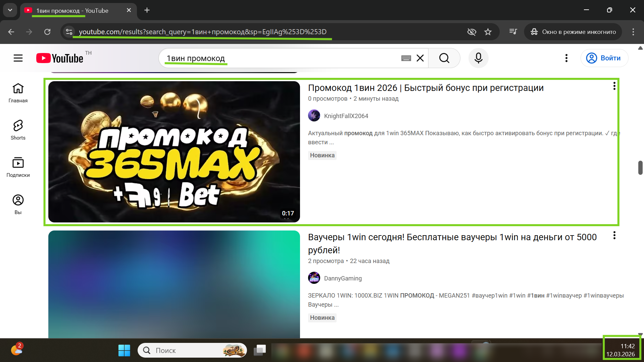644x362 pixels.
Task: Click the third-party cookies blocked eye icon
Action: [x=472, y=32]
